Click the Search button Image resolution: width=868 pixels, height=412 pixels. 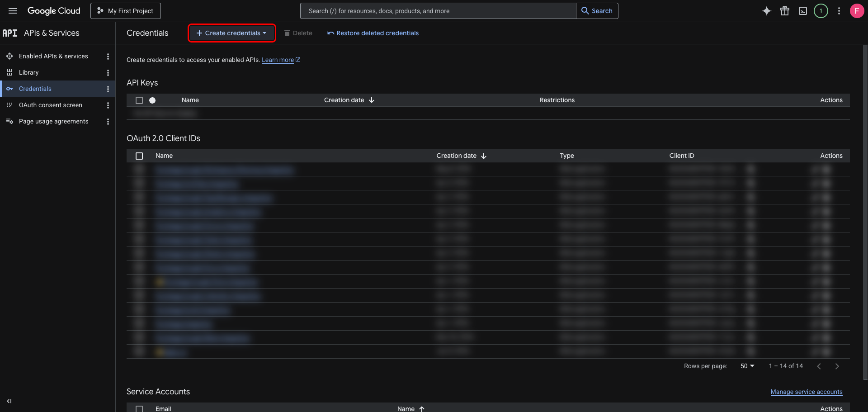coord(597,11)
